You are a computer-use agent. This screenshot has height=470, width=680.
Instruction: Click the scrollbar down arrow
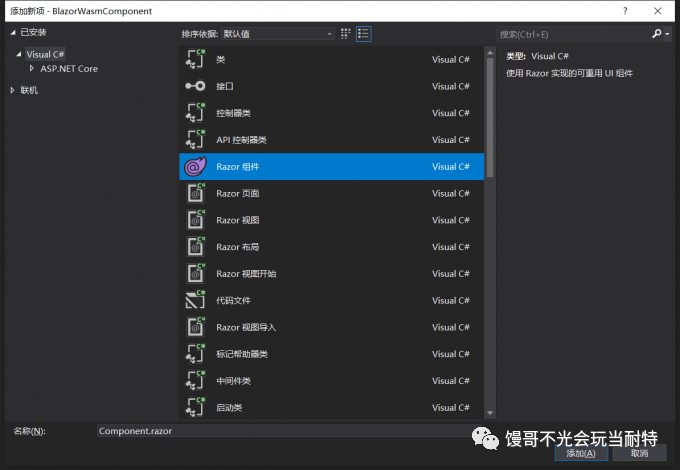[490, 413]
